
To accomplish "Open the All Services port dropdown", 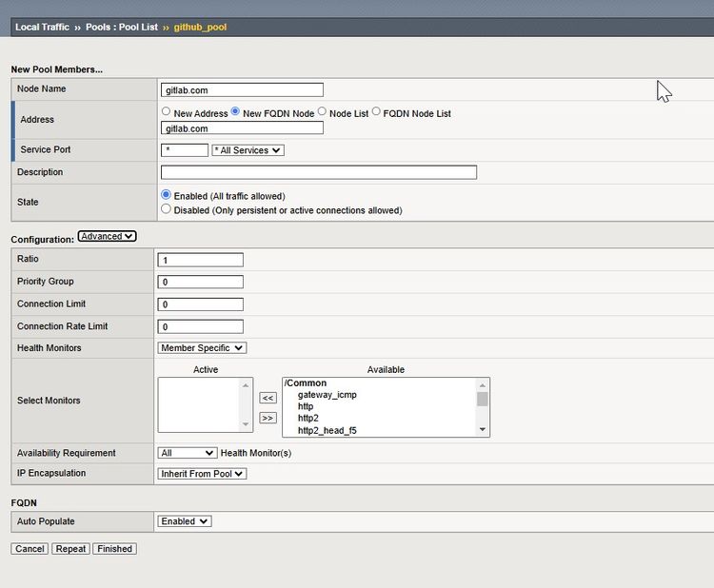I will (x=248, y=150).
